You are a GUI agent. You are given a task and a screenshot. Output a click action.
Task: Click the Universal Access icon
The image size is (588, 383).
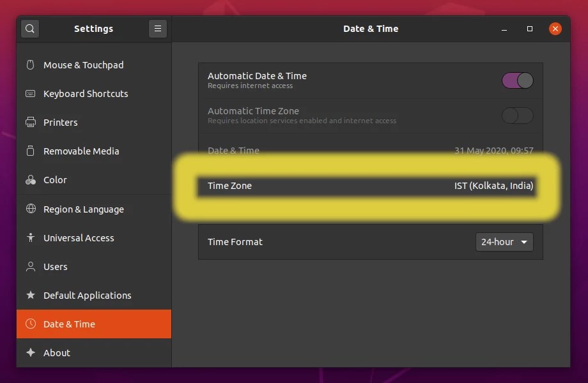tap(30, 237)
